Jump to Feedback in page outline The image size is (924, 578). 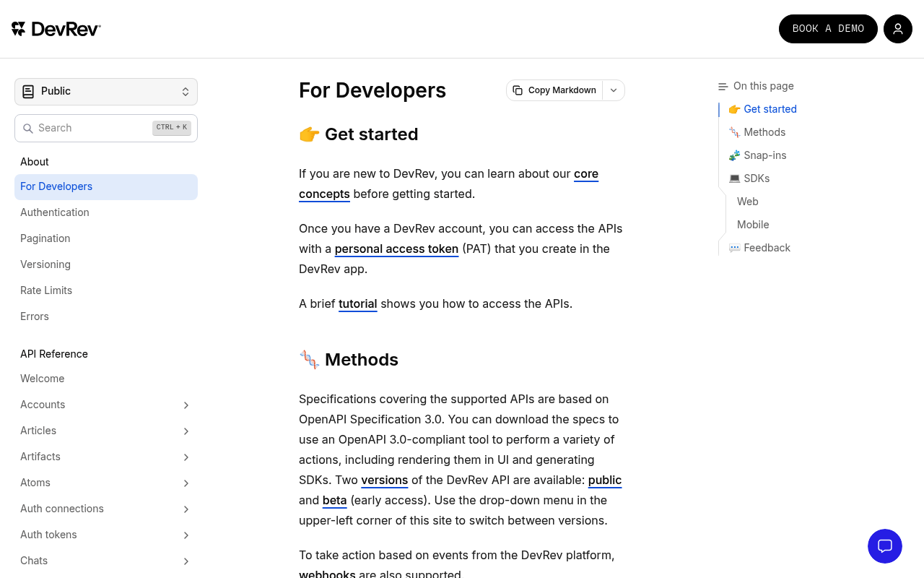759,248
